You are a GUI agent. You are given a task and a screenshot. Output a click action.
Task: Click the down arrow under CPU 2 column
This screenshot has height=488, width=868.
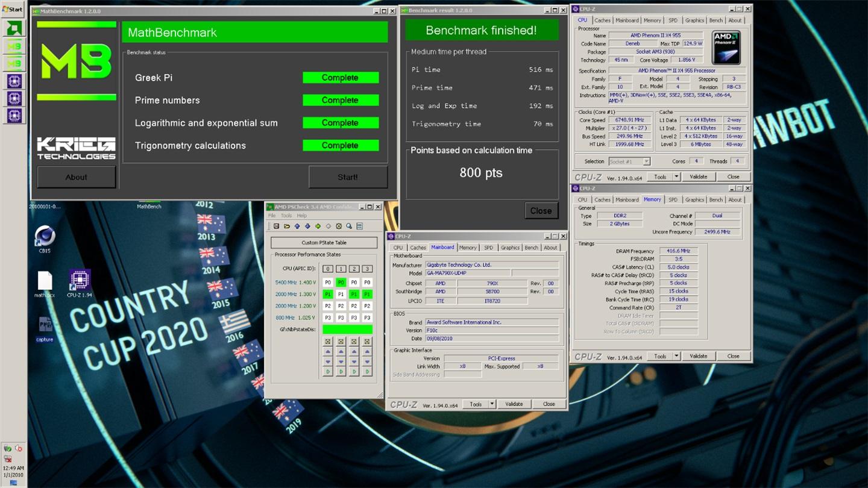(354, 361)
